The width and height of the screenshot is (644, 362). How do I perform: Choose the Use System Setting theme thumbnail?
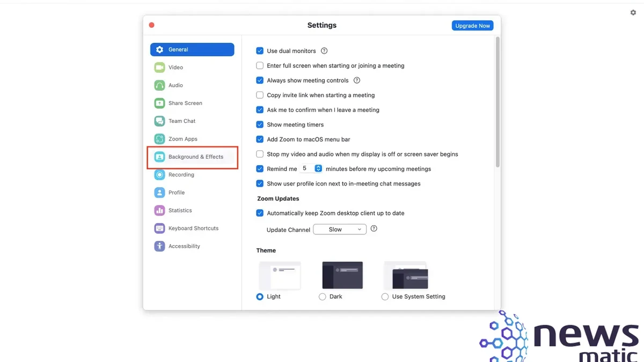pyautogui.click(x=406, y=275)
